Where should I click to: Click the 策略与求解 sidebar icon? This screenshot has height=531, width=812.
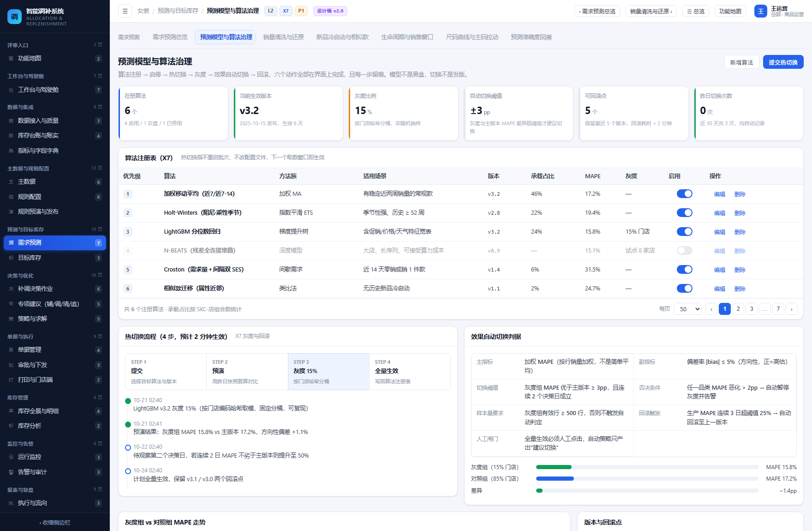click(11, 319)
